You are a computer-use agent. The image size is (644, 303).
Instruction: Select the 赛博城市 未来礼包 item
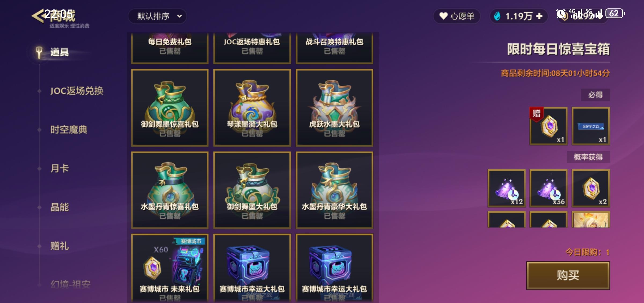pyautogui.click(x=170, y=268)
